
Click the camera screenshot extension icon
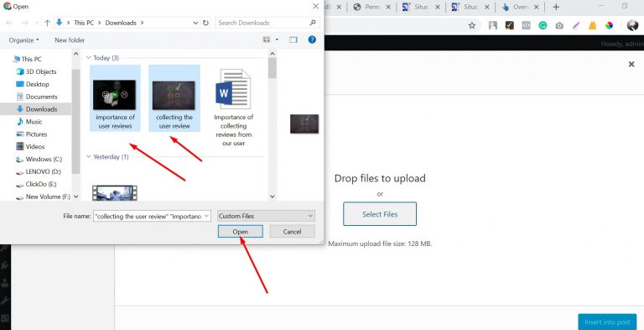559,25
